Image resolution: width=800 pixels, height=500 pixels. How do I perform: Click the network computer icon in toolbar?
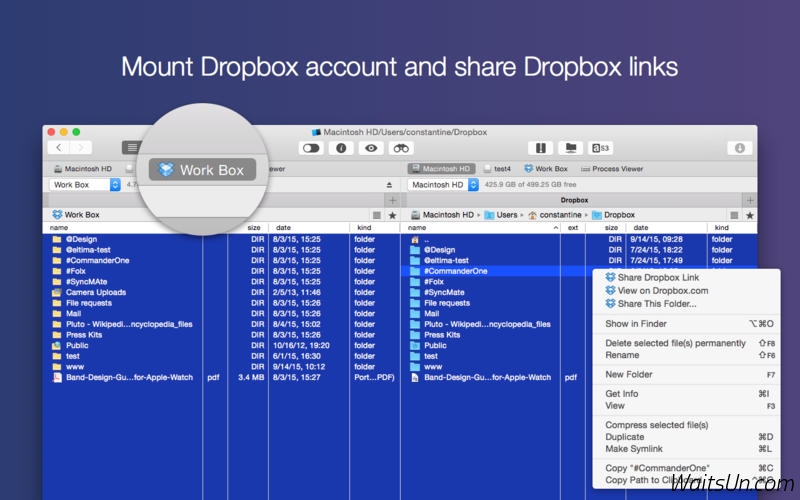point(571,148)
